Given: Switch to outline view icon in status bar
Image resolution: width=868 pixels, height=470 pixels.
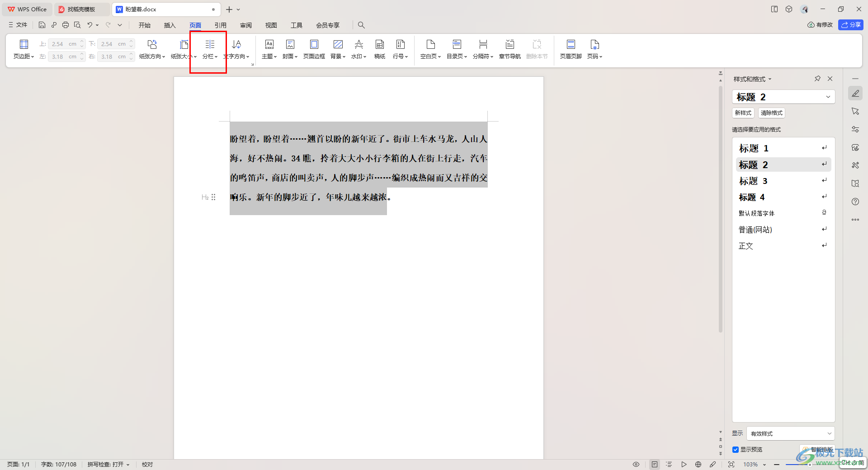Looking at the screenshot, I should tap(669, 464).
